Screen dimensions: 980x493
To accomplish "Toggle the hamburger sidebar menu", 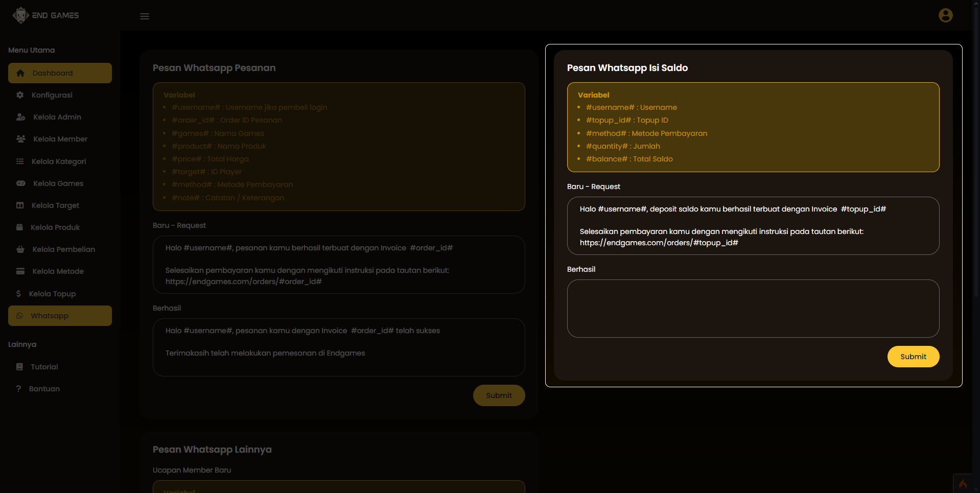I will (145, 16).
